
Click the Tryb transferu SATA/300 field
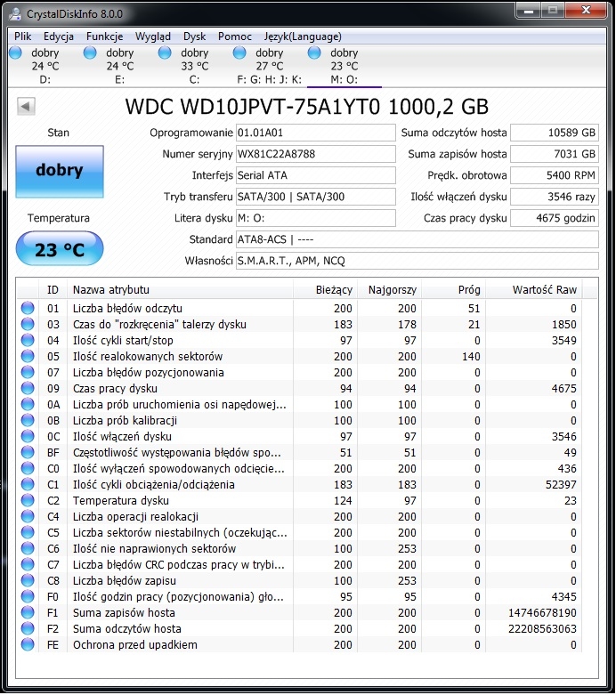click(315, 197)
